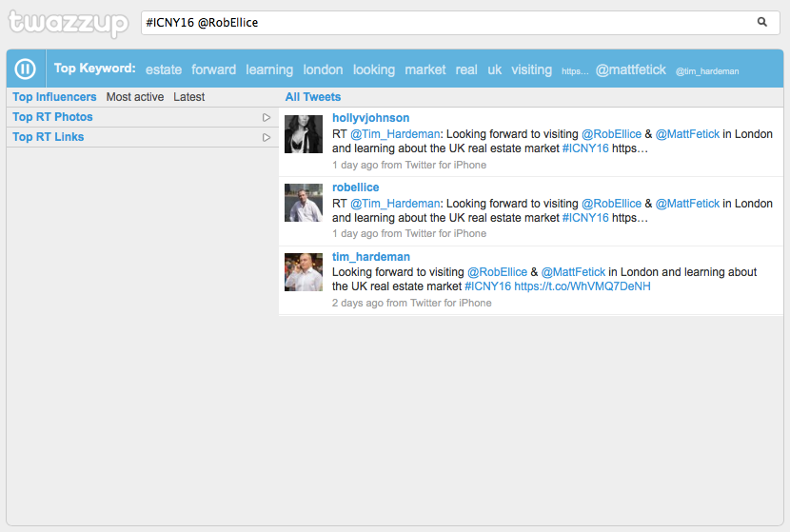790x532 pixels.
Task: Open the https://t.co/WhVMQ7DeNH link
Action: (583, 286)
